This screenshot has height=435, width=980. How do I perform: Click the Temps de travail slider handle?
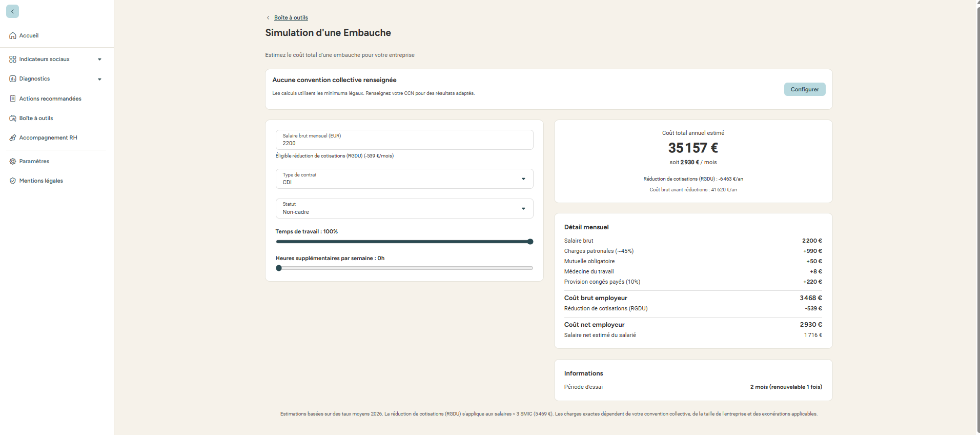pyautogui.click(x=530, y=242)
